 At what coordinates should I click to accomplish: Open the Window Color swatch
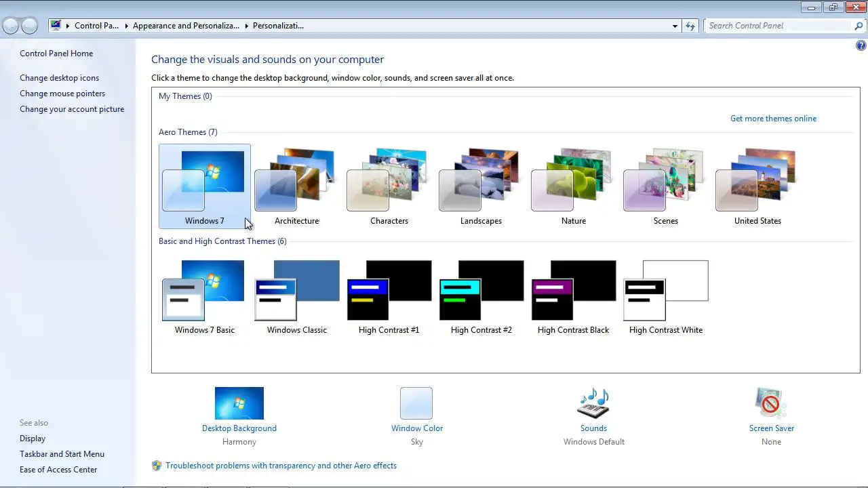point(416,403)
